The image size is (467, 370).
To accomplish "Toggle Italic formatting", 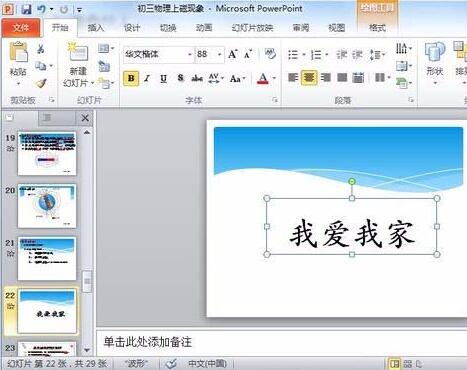I will tap(147, 78).
